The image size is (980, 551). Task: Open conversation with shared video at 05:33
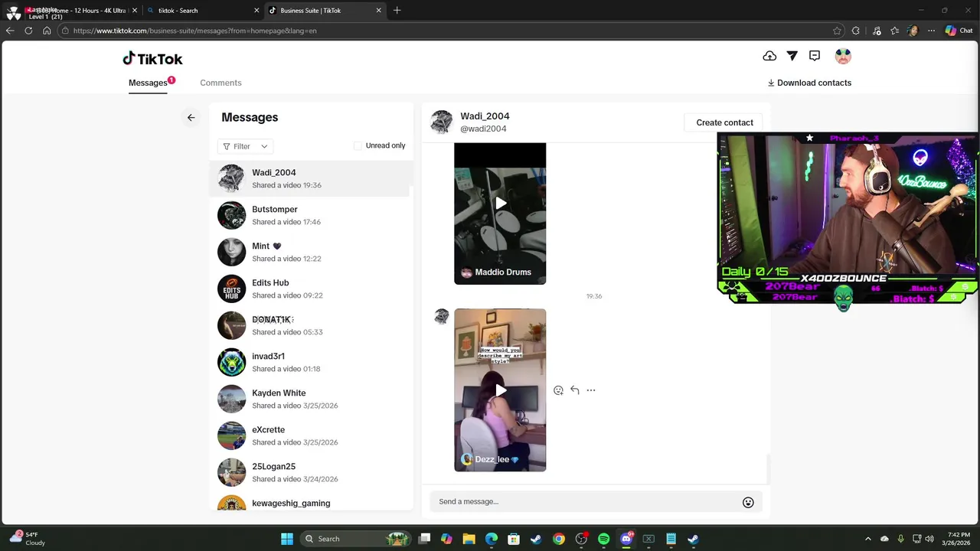pyautogui.click(x=311, y=325)
